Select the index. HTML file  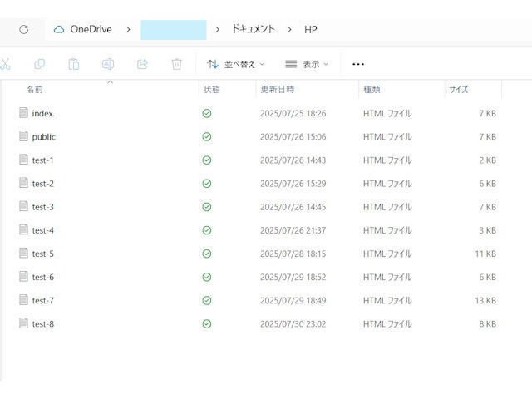tap(43, 113)
